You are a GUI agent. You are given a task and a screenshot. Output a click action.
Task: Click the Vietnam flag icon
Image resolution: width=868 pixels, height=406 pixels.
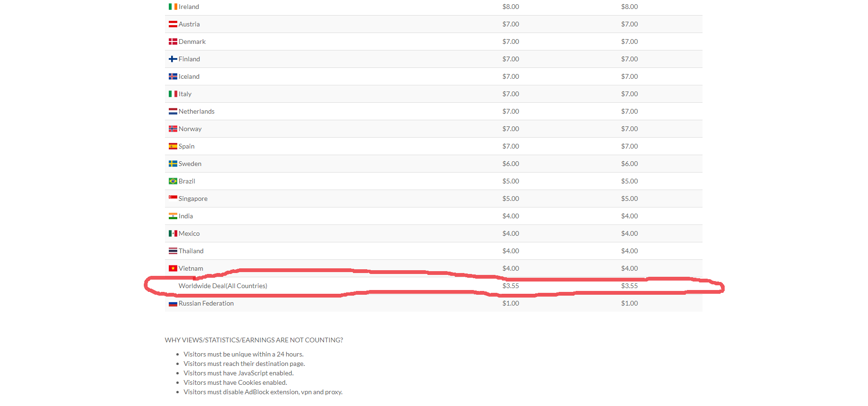[173, 268]
